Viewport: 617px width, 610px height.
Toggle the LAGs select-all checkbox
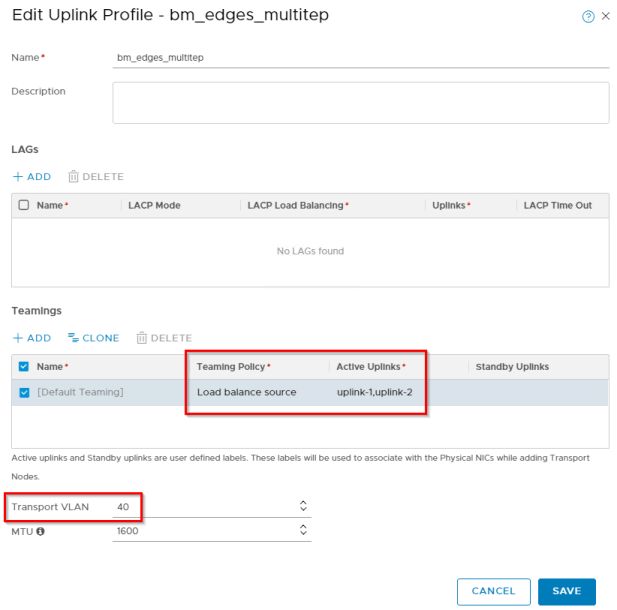pyautogui.click(x=24, y=205)
